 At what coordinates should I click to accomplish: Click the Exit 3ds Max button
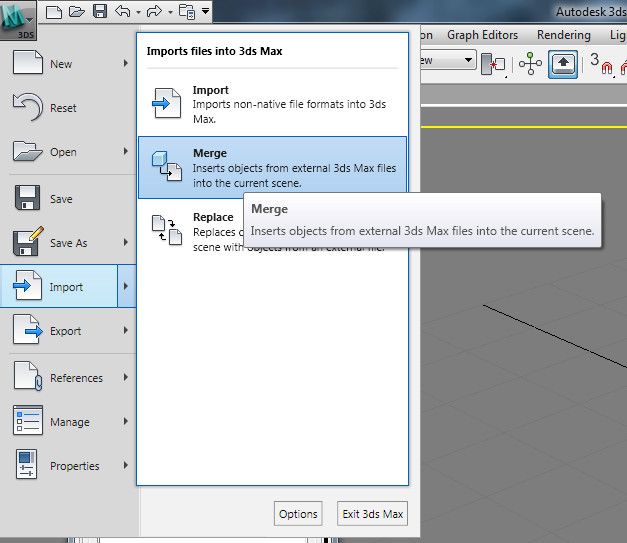[372, 514]
